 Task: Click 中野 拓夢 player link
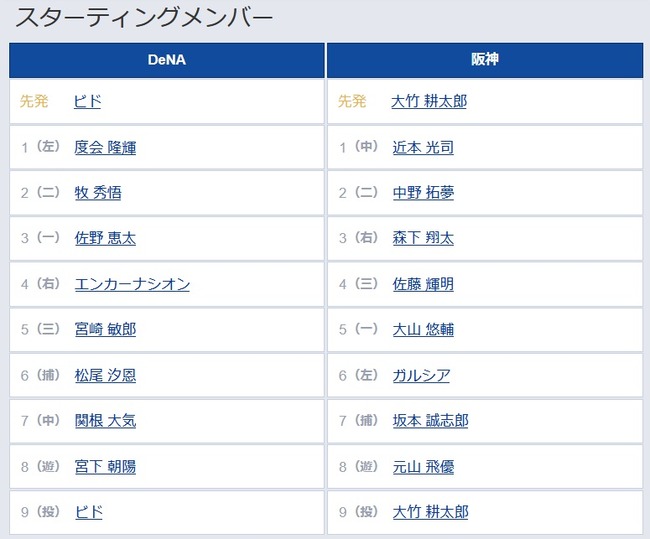tap(423, 193)
